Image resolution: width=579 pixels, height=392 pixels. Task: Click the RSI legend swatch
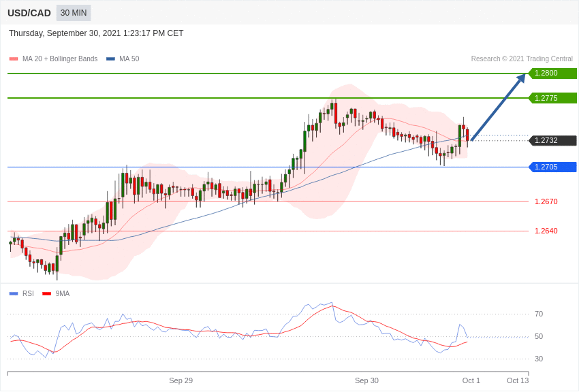(14, 293)
